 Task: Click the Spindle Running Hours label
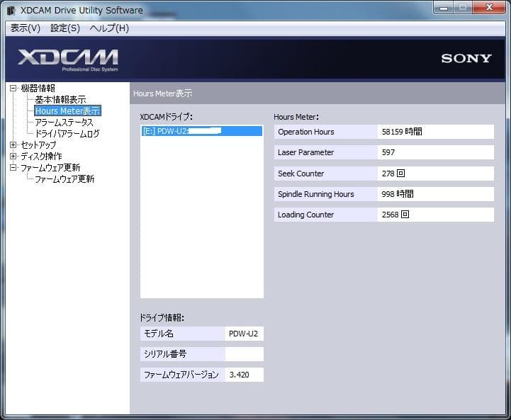tap(316, 194)
